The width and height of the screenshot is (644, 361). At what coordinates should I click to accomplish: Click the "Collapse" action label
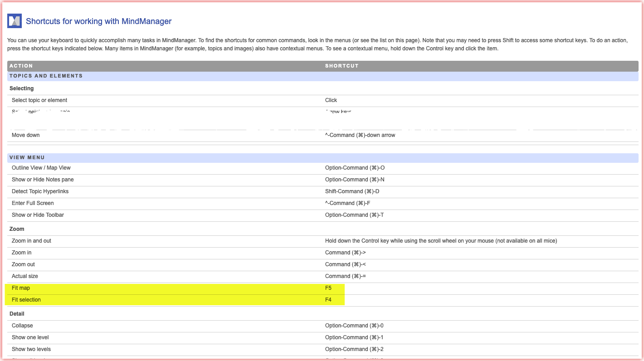(22, 326)
